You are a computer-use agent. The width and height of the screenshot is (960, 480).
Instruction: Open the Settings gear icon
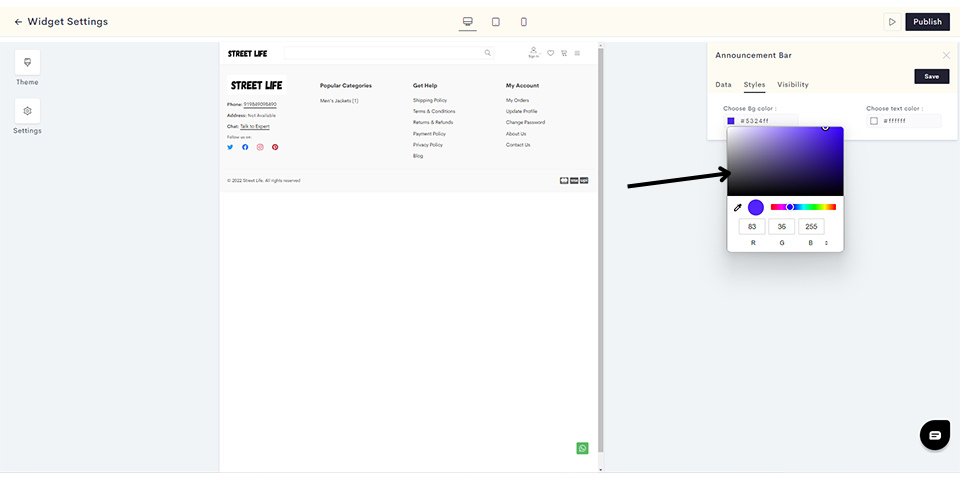[28, 111]
